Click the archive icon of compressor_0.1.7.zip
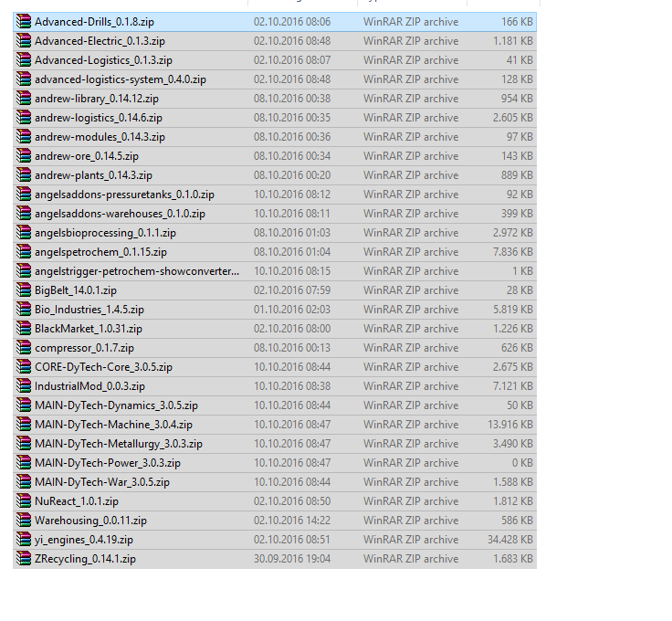Screen dimensions: 672x621 pos(24,348)
